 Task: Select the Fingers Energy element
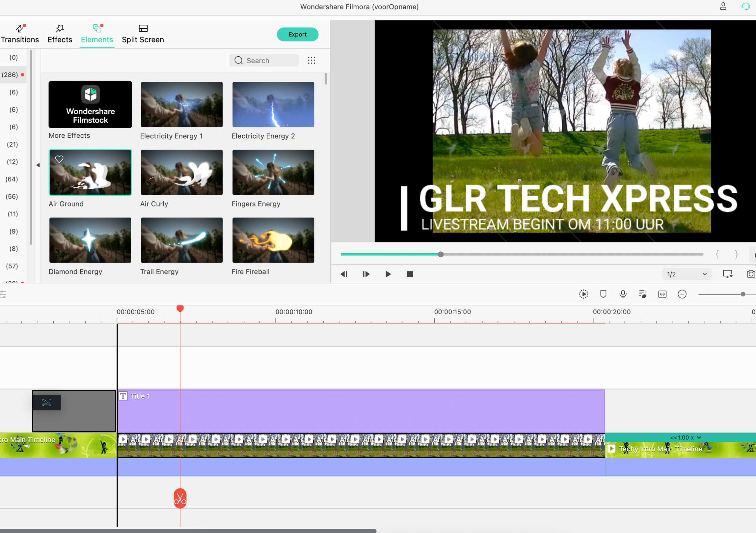(273, 172)
